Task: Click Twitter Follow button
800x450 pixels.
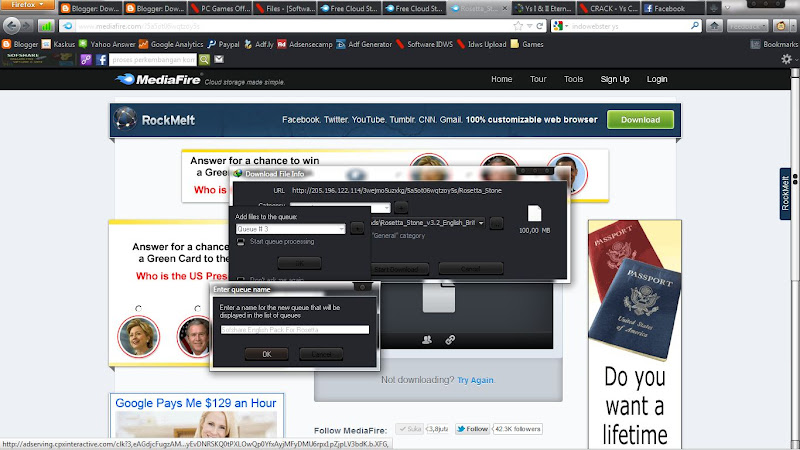Action: click(x=472, y=429)
